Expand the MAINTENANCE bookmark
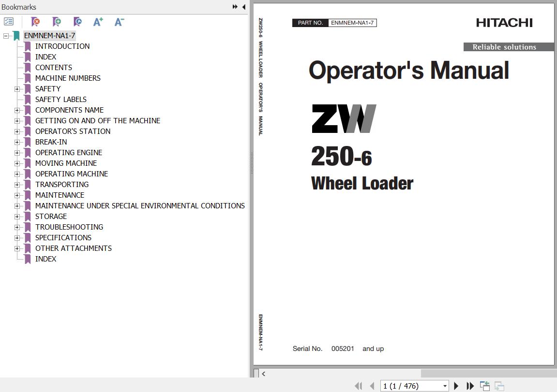Image resolution: width=557 pixels, height=392 pixels. [x=17, y=195]
